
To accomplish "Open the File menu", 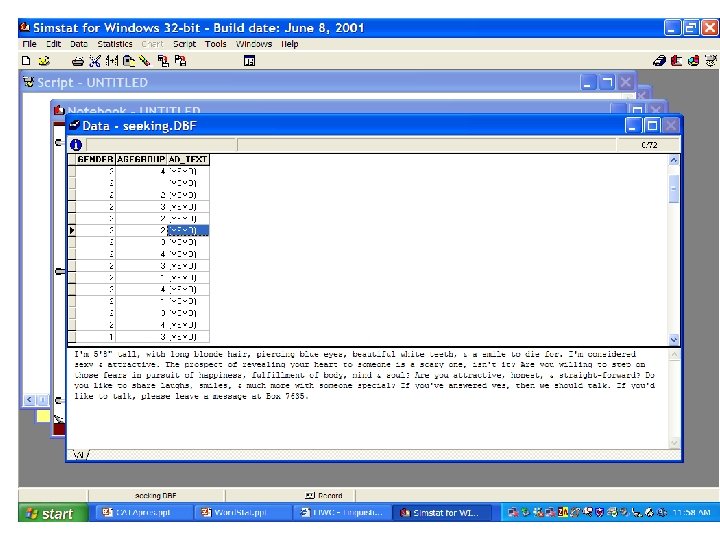I will pos(29,44).
